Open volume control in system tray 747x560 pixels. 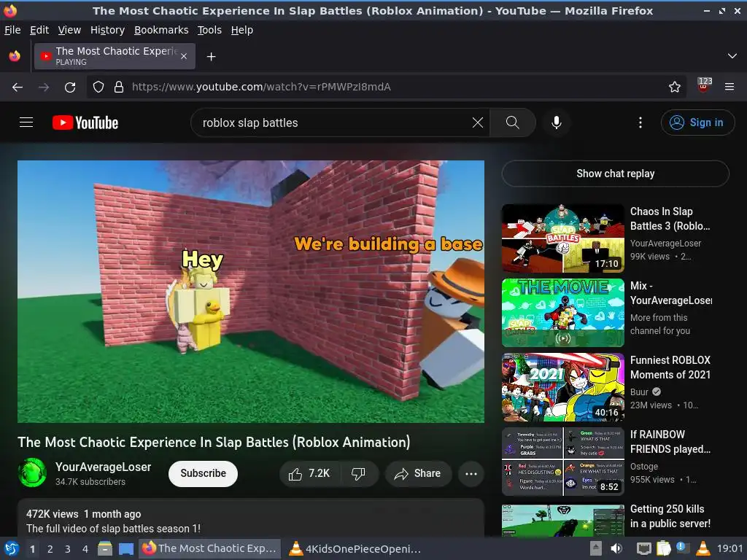tap(617, 548)
